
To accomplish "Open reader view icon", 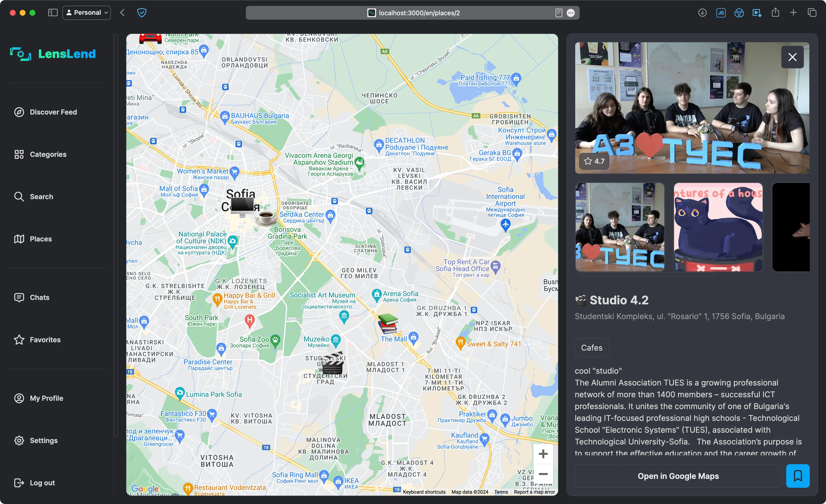I will coord(559,13).
